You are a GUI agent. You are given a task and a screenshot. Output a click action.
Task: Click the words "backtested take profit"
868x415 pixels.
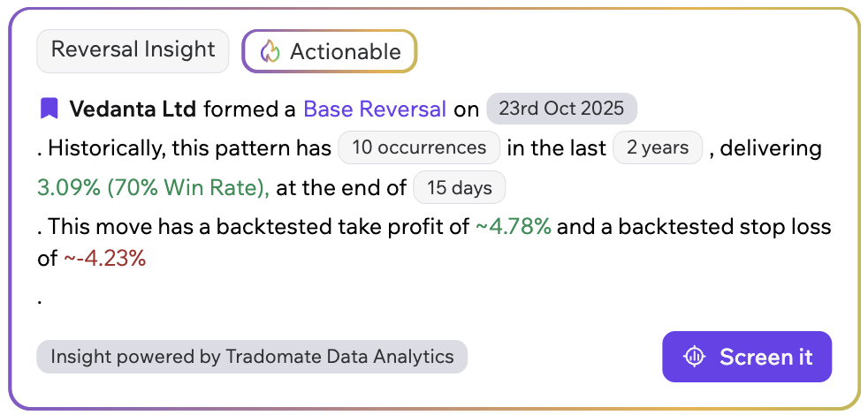point(314,227)
